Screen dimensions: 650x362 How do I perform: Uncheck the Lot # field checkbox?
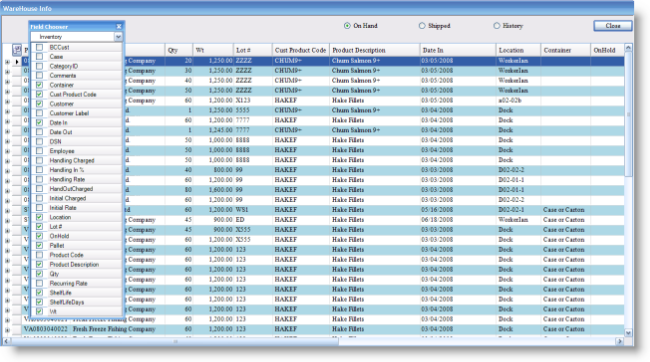pyautogui.click(x=39, y=227)
